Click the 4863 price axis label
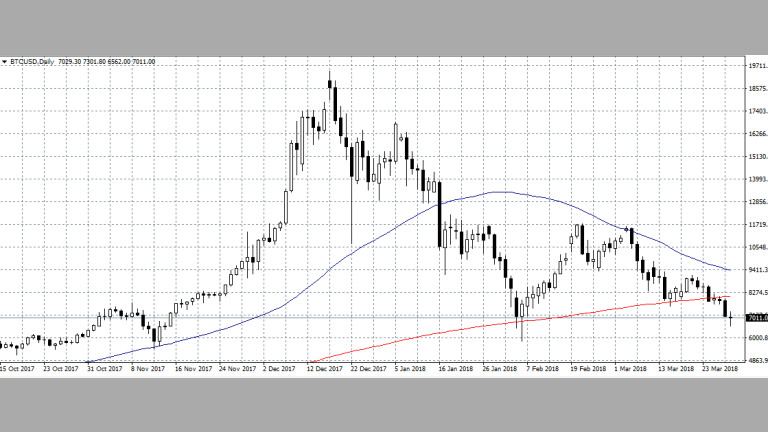The image size is (768, 432). click(754, 360)
